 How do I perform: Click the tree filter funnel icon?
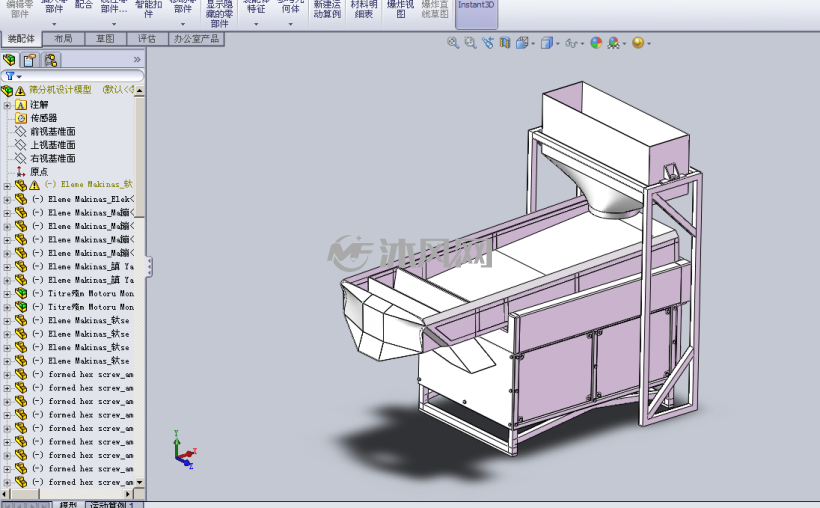pos(9,76)
